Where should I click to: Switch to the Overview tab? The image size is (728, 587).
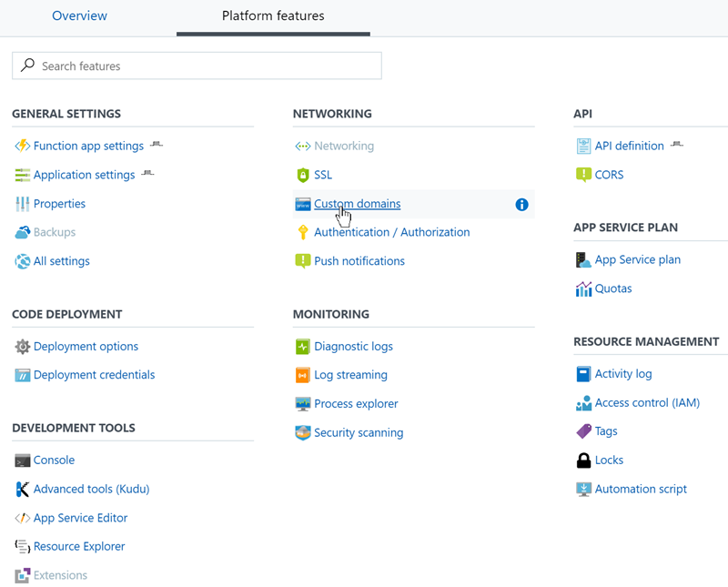[79, 16]
